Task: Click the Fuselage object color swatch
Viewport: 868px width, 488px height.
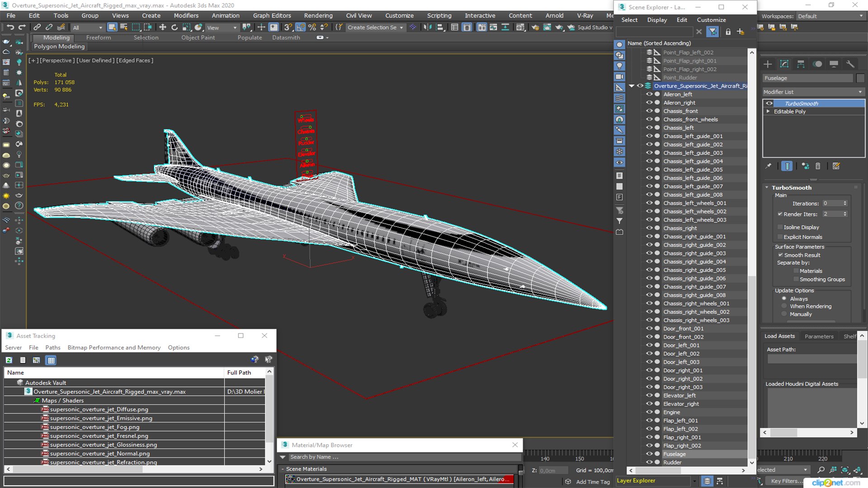Action: [x=860, y=78]
